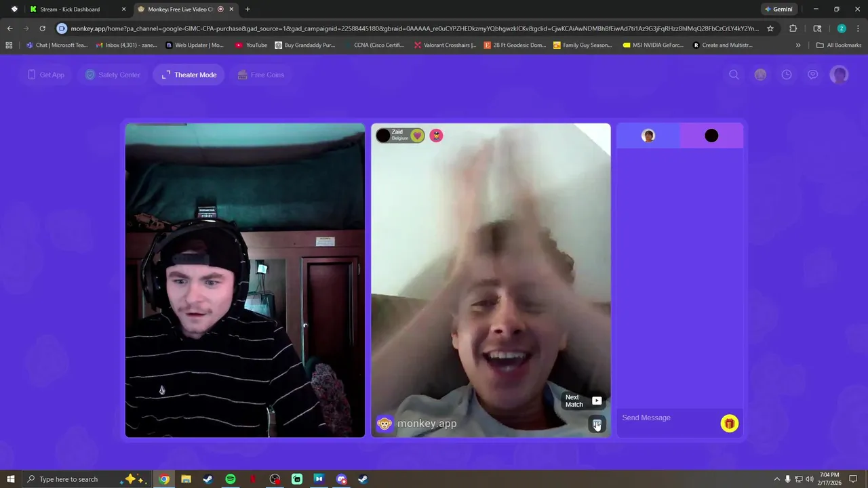Reload the current page
This screenshot has width=868, height=488.
click(x=42, y=28)
